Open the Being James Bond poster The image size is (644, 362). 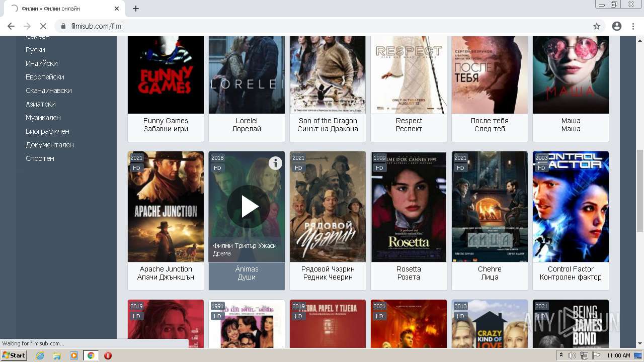pos(571,324)
